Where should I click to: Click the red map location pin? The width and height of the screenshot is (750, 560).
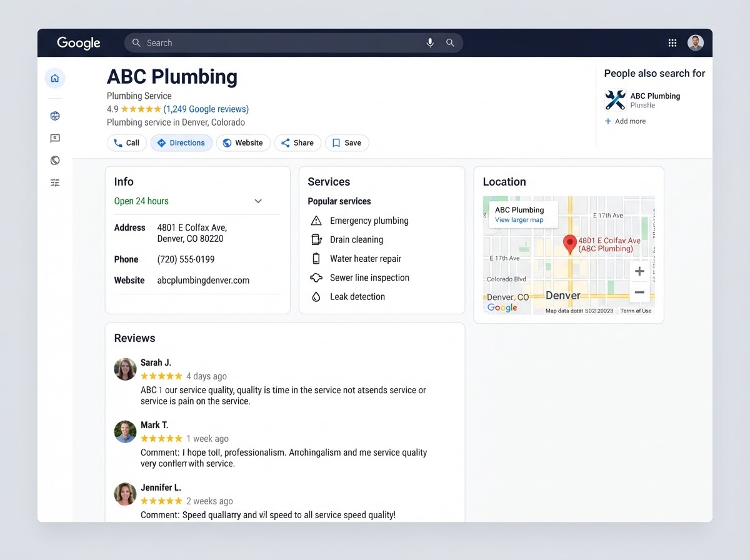569,244
